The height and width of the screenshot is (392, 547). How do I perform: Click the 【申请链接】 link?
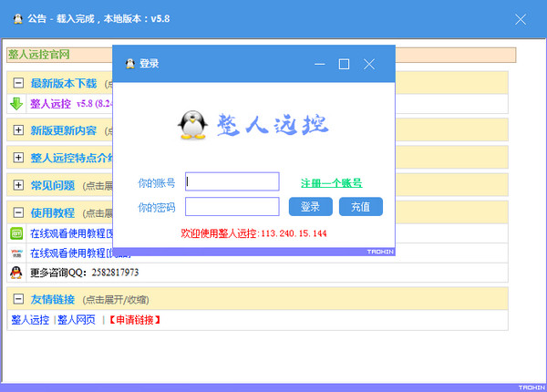[134, 320]
